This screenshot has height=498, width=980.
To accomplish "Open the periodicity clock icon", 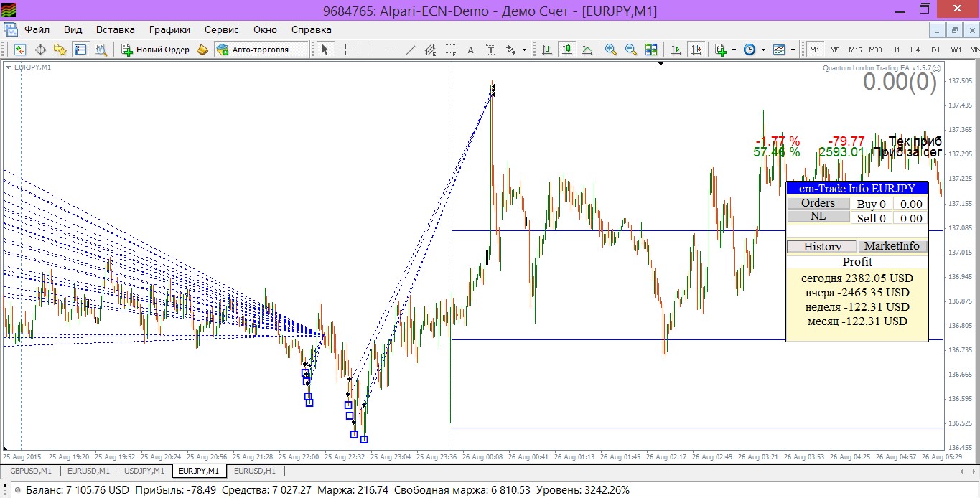I will pyautogui.click(x=750, y=50).
